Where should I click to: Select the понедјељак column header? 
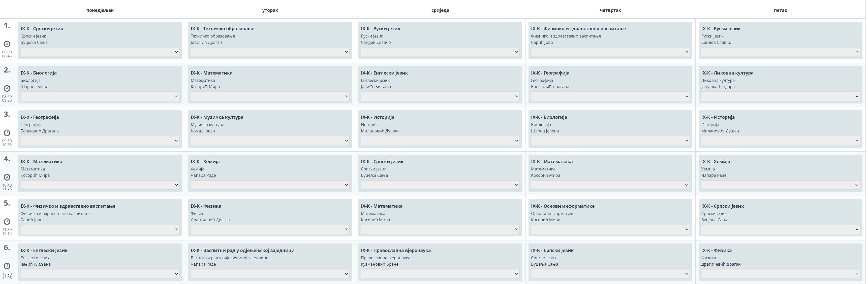coord(100,10)
